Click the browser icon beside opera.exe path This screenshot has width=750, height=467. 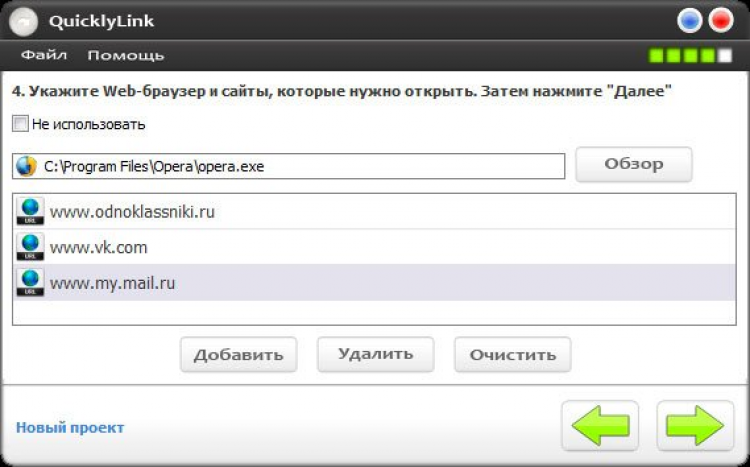[26, 166]
